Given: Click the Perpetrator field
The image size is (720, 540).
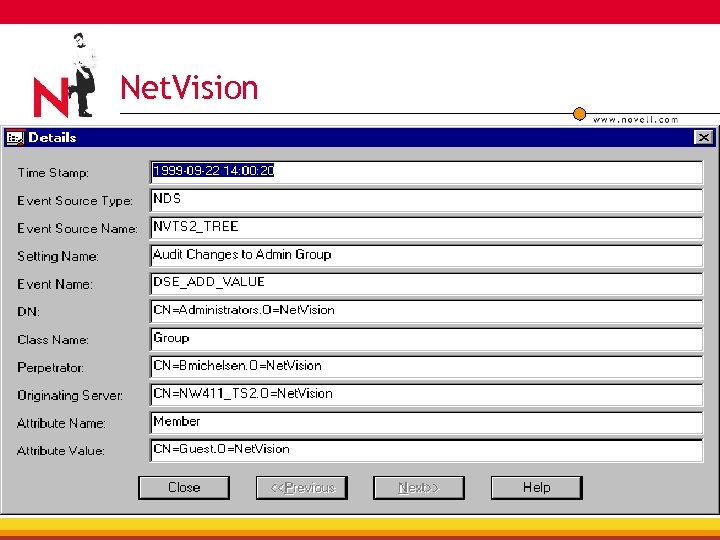Looking at the screenshot, I should [x=426, y=367].
